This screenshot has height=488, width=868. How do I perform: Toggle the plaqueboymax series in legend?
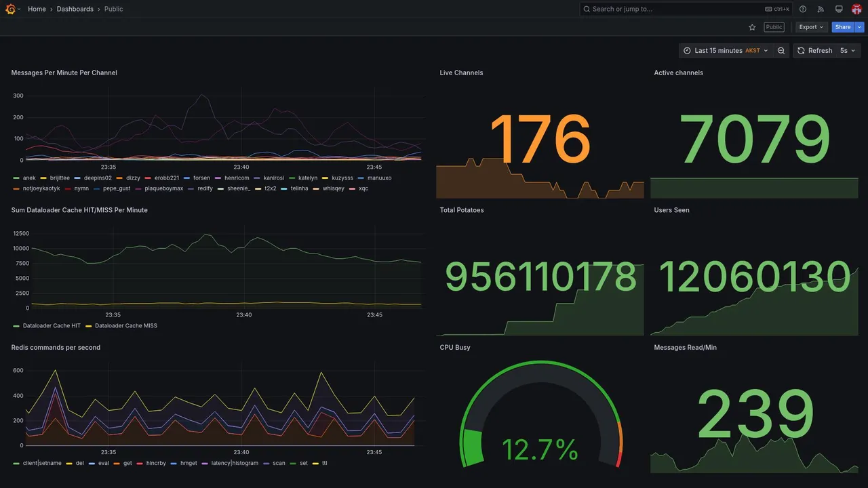tap(164, 188)
